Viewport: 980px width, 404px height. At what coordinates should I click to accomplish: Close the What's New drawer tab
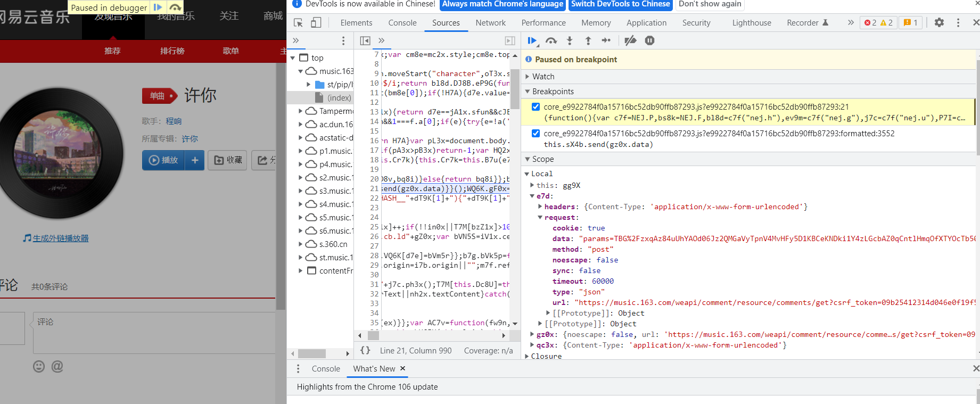pyautogui.click(x=402, y=368)
